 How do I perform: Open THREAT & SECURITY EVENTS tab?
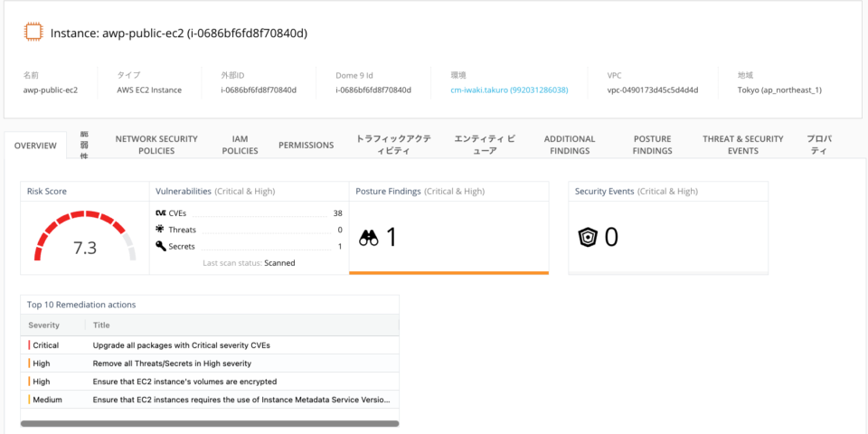743,145
